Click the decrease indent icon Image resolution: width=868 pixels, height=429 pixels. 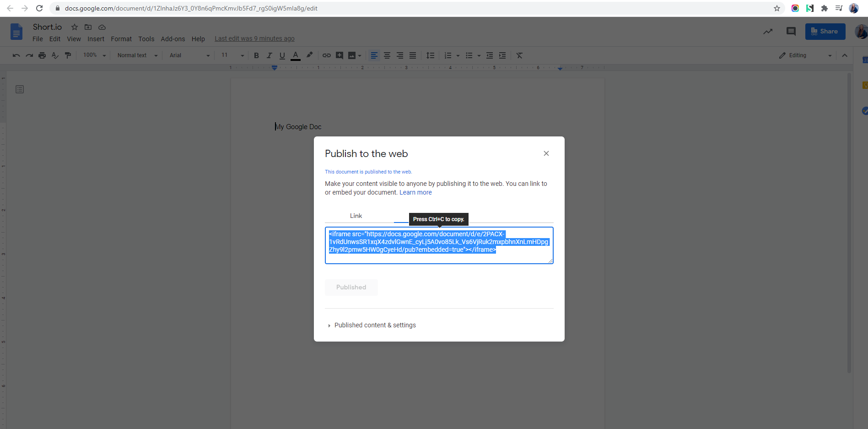pos(490,55)
